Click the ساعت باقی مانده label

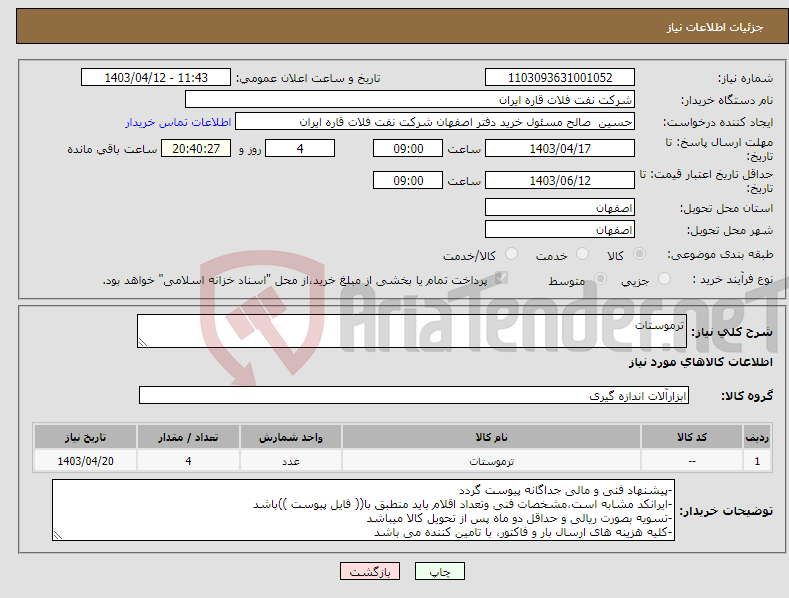(x=112, y=149)
